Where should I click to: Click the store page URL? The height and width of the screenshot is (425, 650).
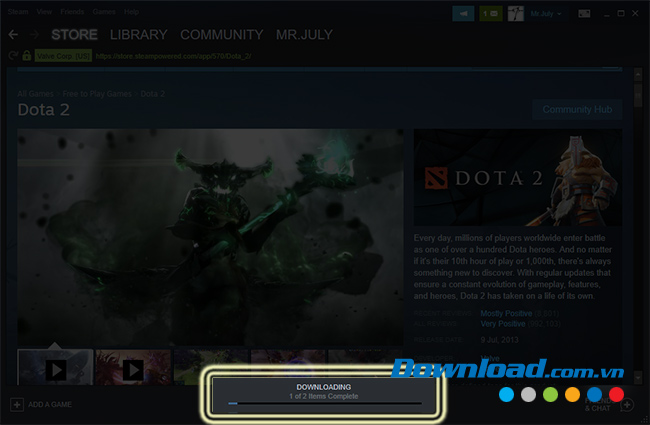pyautogui.click(x=173, y=56)
